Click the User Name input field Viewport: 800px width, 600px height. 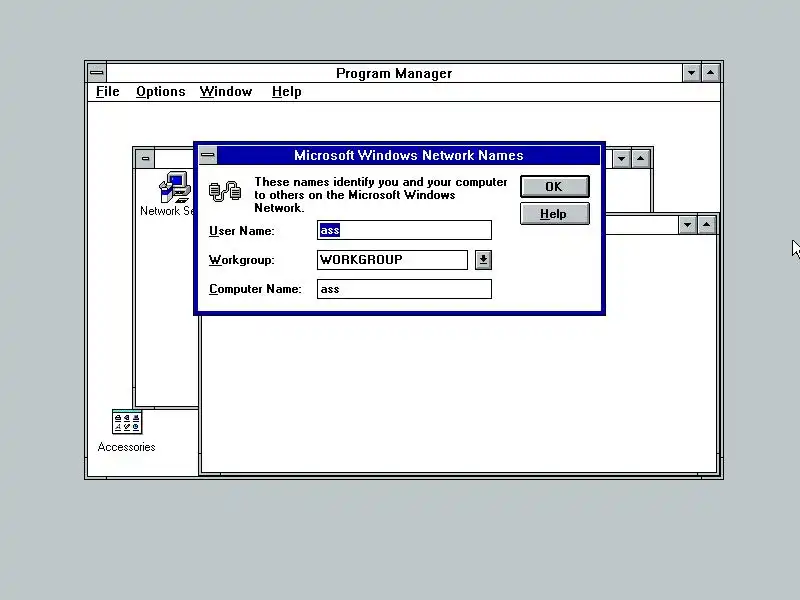pos(404,230)
